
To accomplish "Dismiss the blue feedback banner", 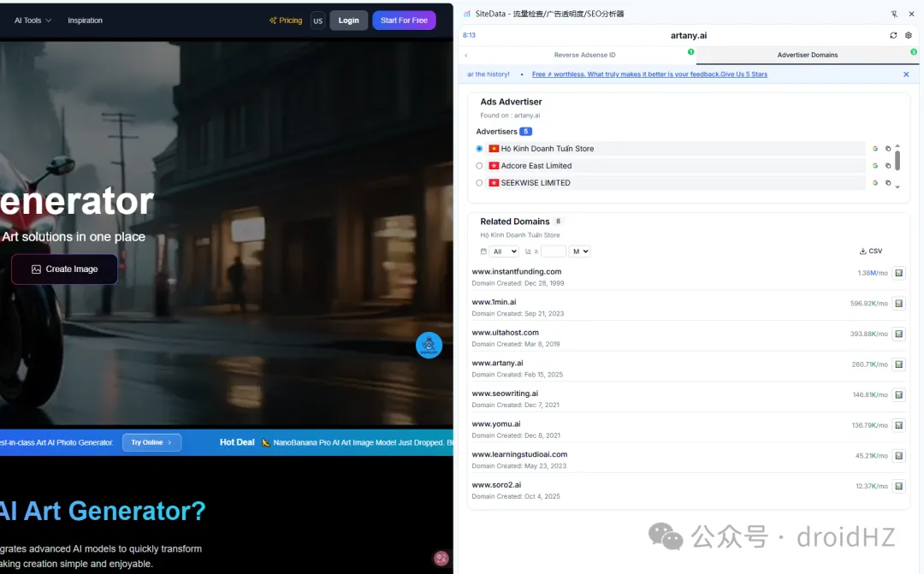I will [x=906, y=74].
